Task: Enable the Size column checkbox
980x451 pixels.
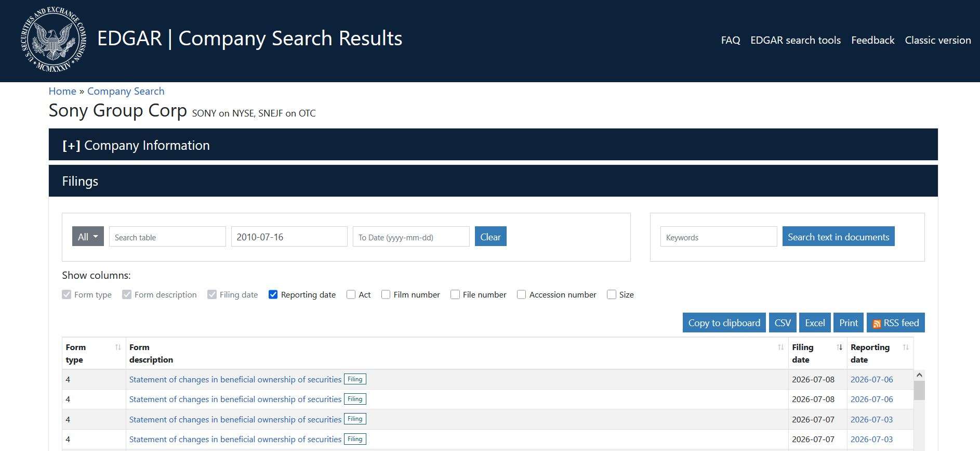Action: pyautogui.click(x=612, y=294)
